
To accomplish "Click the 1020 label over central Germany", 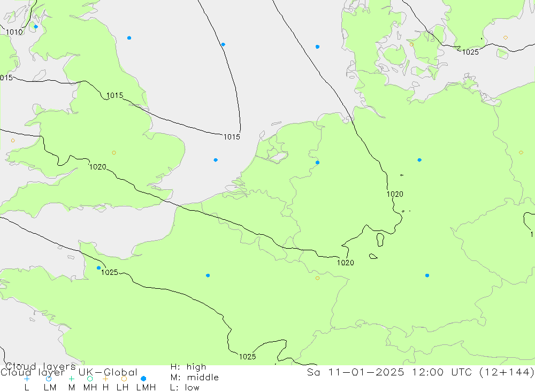I will click(x=395, y=194).
